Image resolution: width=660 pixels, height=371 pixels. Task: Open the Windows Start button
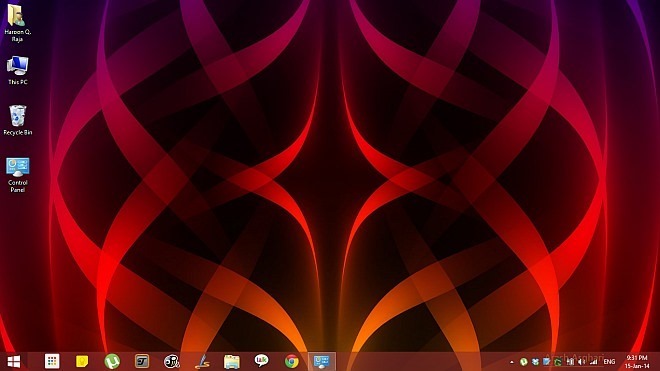pos(13,361)
